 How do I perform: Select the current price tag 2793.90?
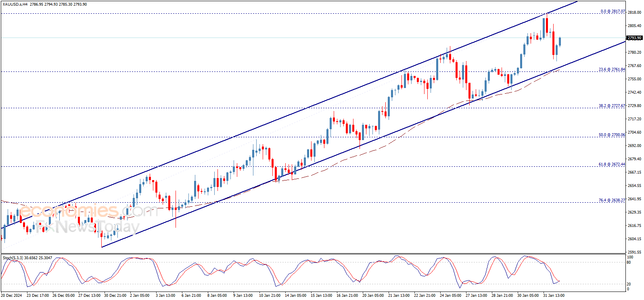click(x=634, y=38)
